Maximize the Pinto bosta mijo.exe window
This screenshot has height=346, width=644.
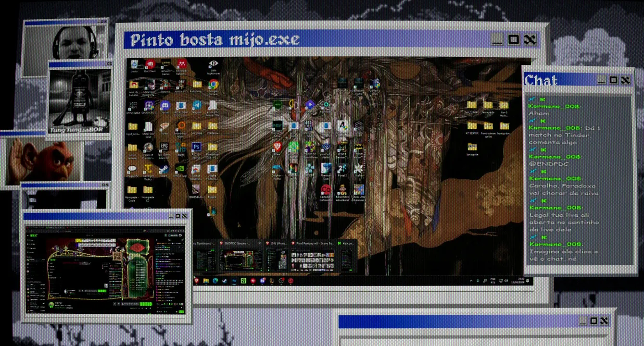513,39
